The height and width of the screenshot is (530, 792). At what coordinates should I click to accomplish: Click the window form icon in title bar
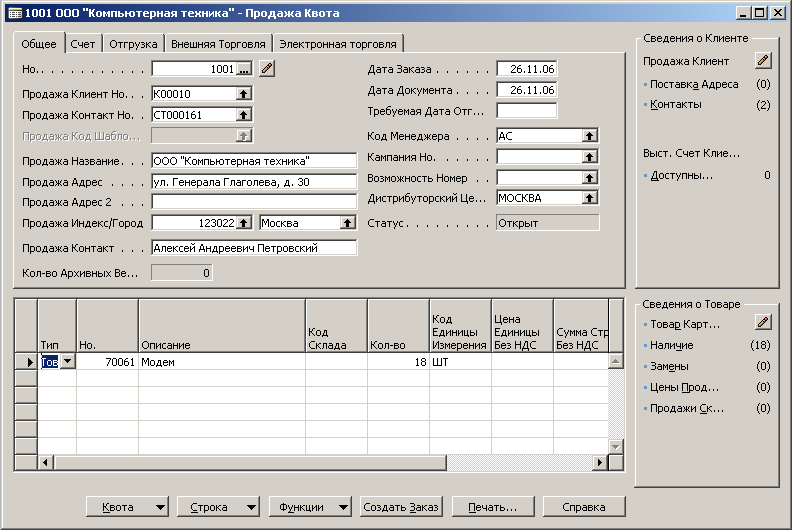(x=15, y=13)
